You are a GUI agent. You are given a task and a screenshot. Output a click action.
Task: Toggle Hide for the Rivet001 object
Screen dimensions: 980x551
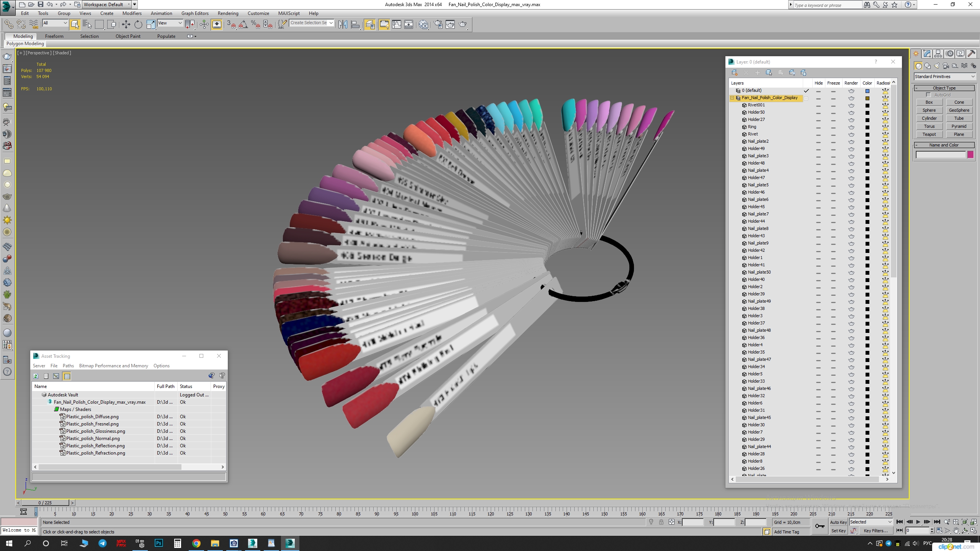(818, 105)
